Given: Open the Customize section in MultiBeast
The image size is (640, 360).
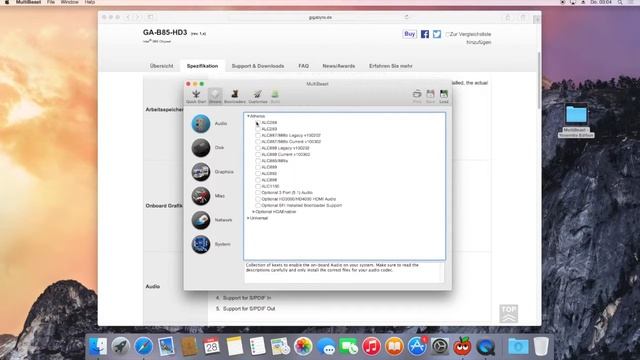Looking at the screenshot, I should pos(258,96).
